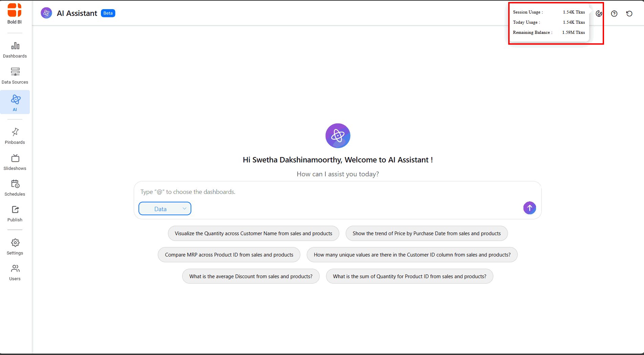Click the token usage icon
The width and height of the screenshot is (644, 355).
click(x=599, y=14)
